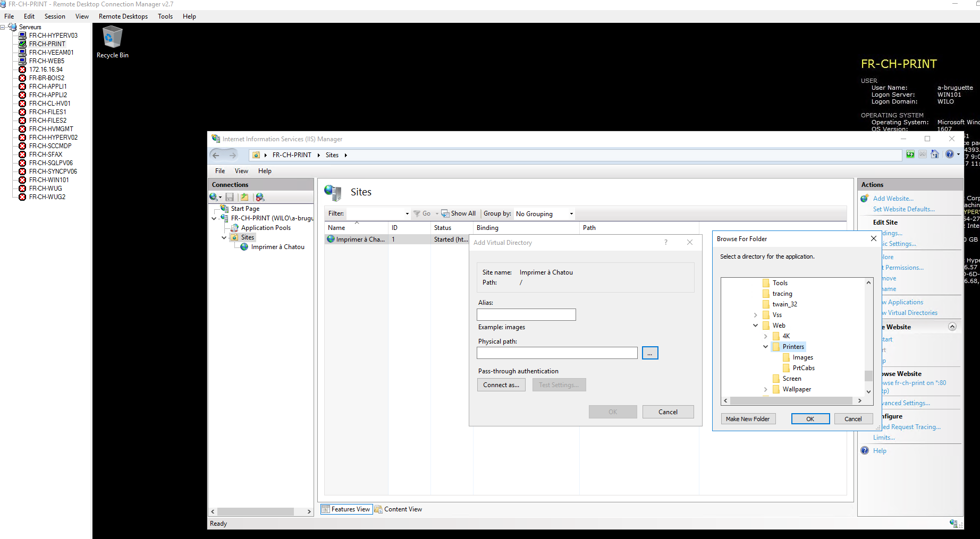Click the Set Website Defaults link
Viewport: 980px width, 539px height.
click(903, 209)
